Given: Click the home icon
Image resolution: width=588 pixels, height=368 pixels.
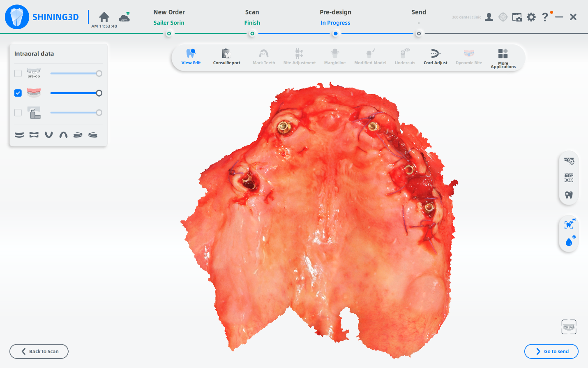Looking at the screenshot, I should coord(104,17).
